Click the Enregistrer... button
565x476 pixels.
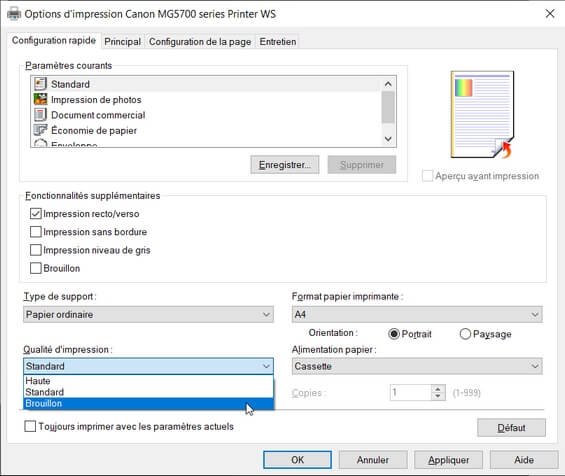click(285, 165)
